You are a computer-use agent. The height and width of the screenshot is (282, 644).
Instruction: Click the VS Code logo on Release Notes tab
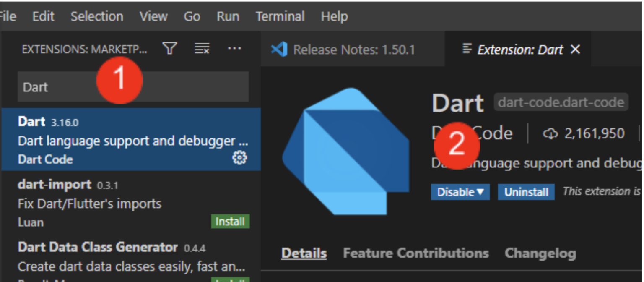tap(279, 50)
